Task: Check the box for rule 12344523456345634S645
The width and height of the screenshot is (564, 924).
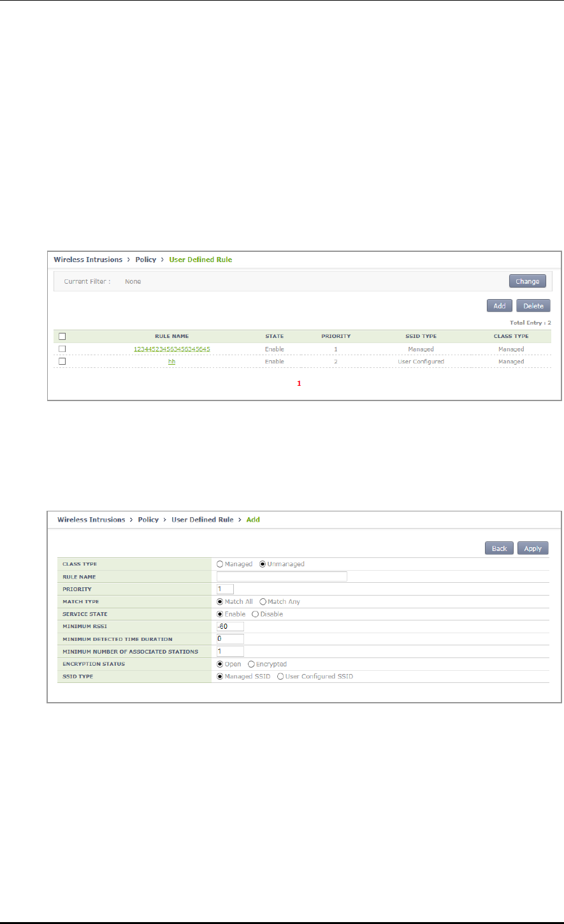Action: tap(62, 349)
